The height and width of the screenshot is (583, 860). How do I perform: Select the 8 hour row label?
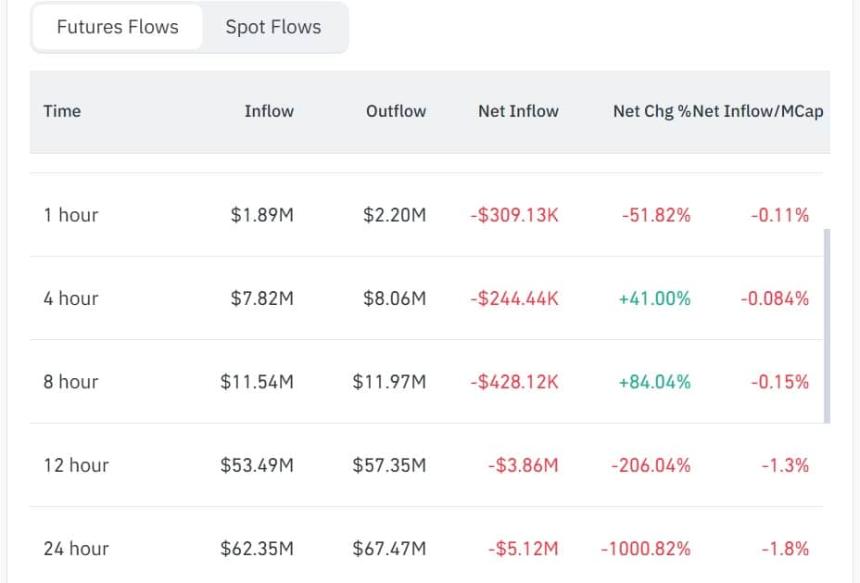point(71,382)
